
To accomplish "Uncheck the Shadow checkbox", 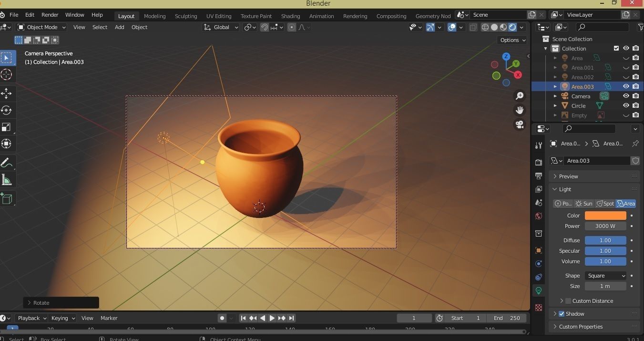I will tap(562, 314).
